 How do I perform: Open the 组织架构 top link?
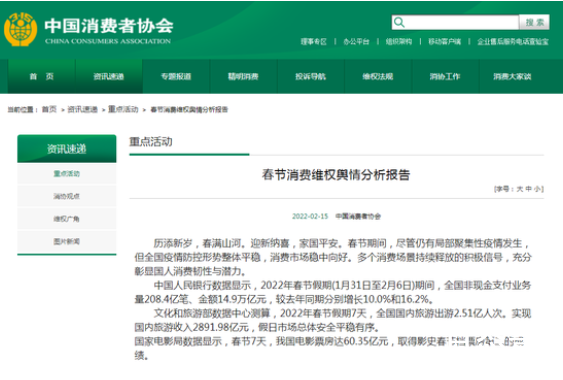tap(399, 42)
